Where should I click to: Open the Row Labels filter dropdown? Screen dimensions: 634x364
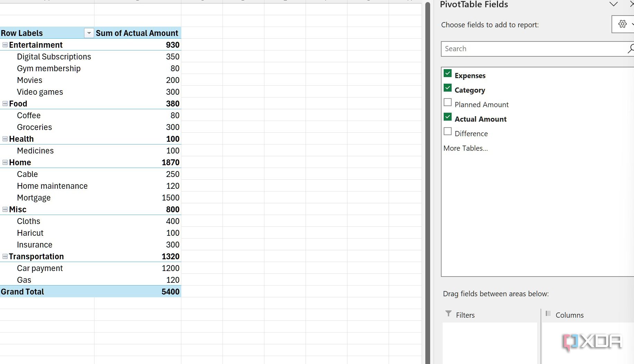[x=89, y=33]
